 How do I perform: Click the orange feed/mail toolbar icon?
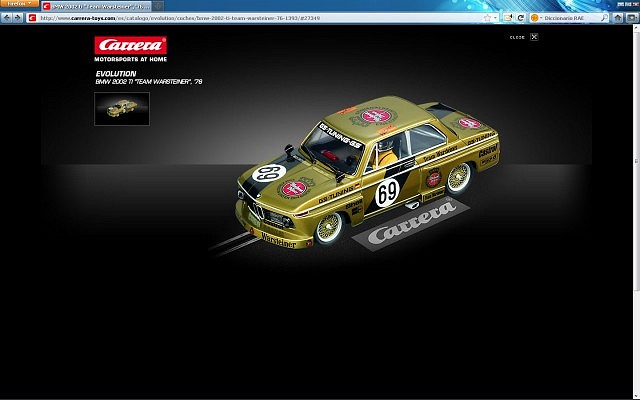coord(508,18)
